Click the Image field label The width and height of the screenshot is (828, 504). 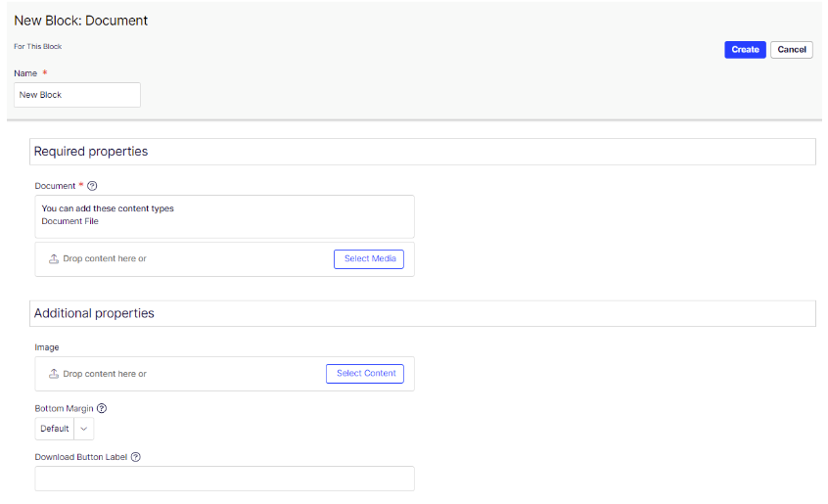click(47, 347)
